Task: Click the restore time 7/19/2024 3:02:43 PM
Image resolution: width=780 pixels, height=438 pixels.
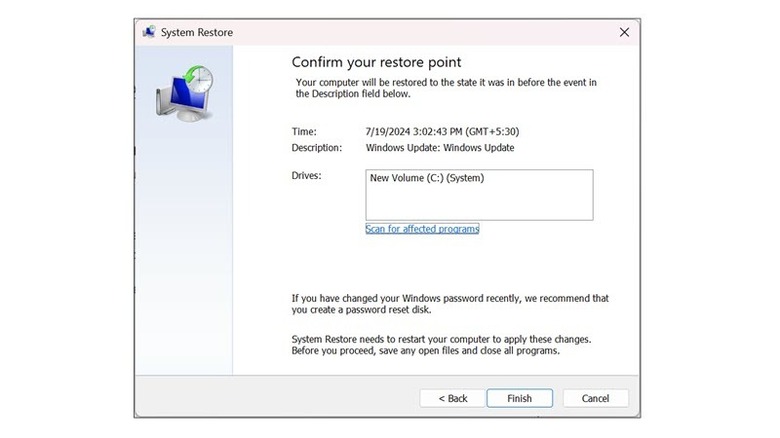Action: [442, 131]
